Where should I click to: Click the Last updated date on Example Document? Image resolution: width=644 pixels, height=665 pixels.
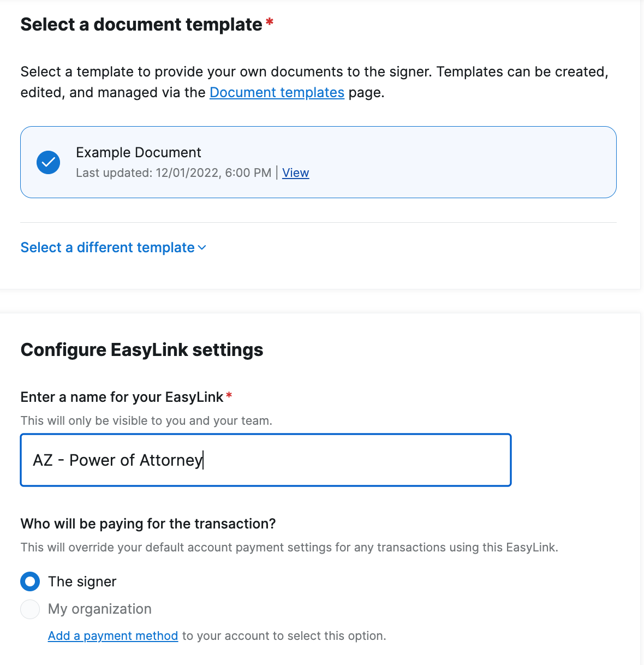coord(174,173)
